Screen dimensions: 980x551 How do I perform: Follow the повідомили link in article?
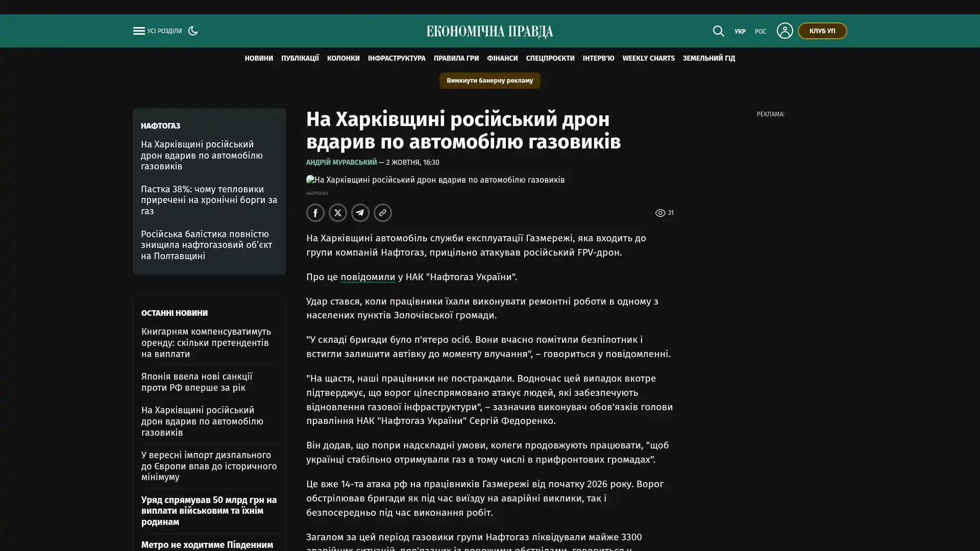tap(368, 277)
